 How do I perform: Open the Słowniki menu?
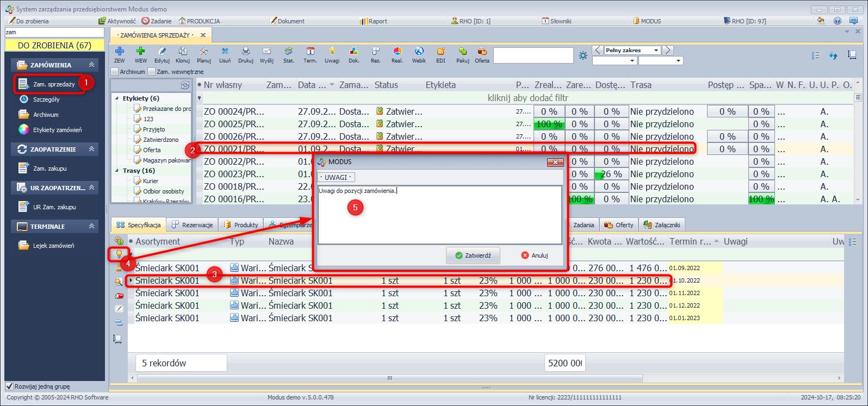tap(557, 21)
